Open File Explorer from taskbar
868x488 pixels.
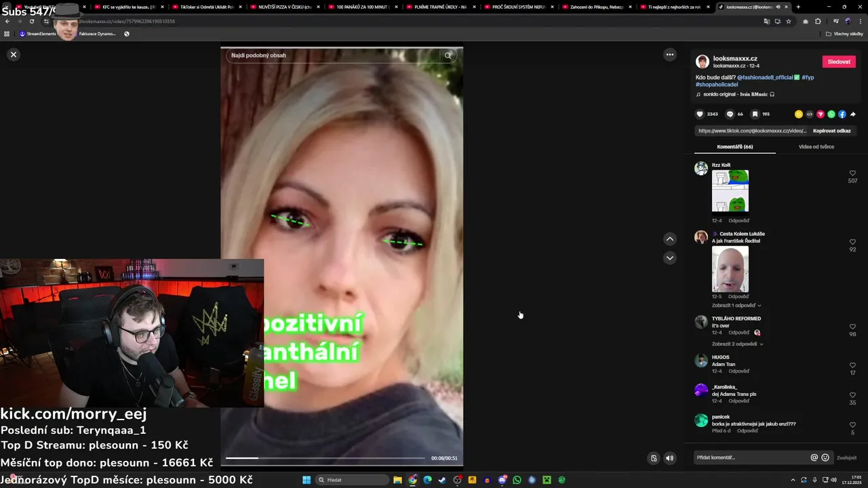[397, 480]
